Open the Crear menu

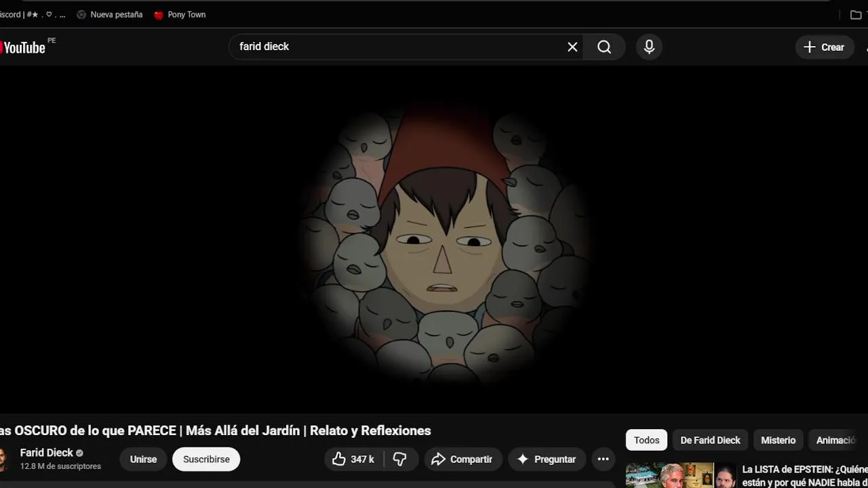pyautogui.click(x=824, y=47)
